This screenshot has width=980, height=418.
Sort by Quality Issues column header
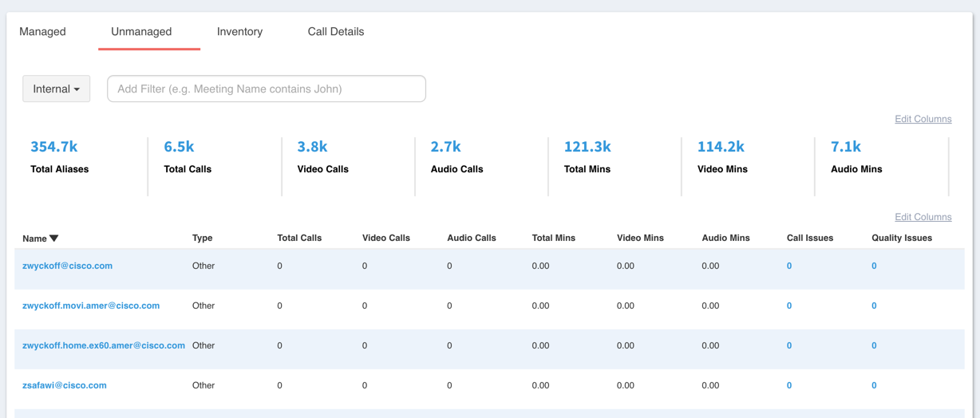pyautogui.click(x=902, y=238)
